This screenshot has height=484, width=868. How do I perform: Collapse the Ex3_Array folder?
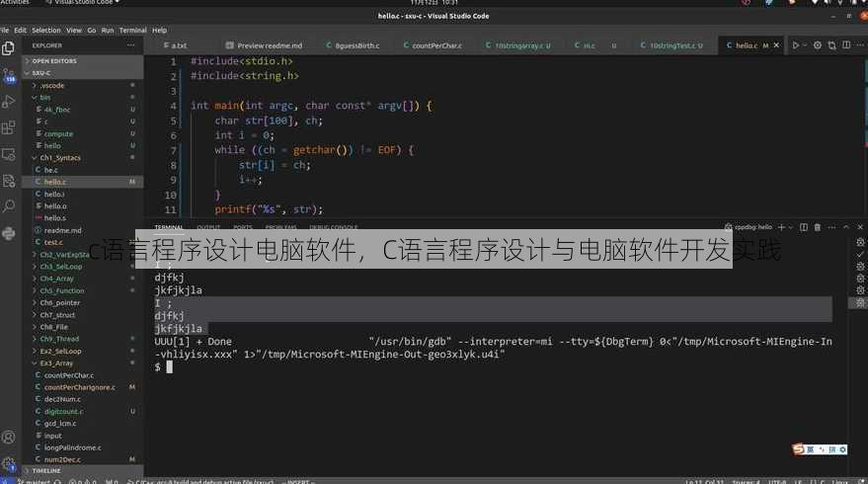tap(83, 363)
